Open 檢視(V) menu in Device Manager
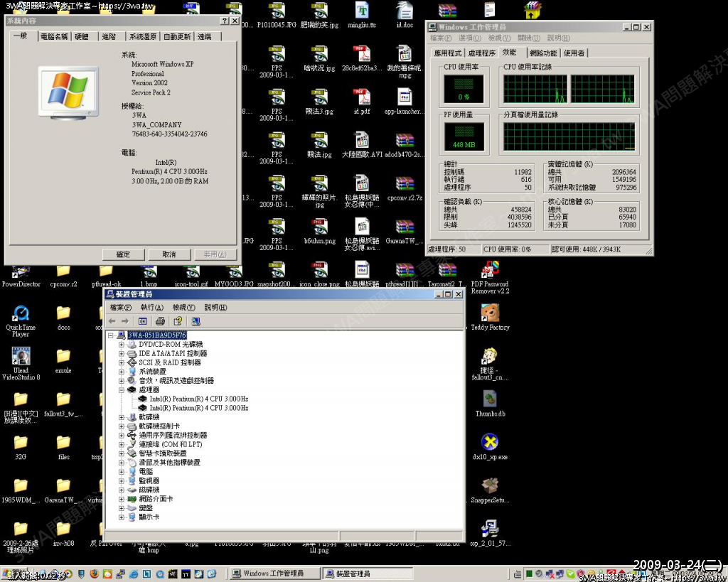The image size is (728, 582). [183, 308]
